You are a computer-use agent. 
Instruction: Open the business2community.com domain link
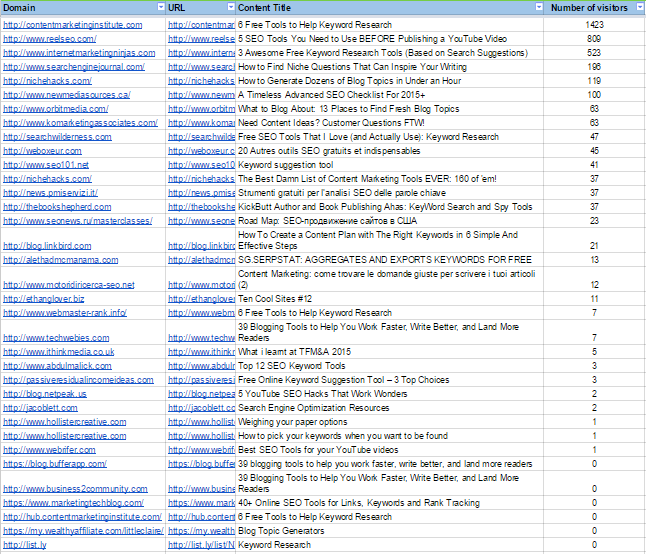(75, 489)
